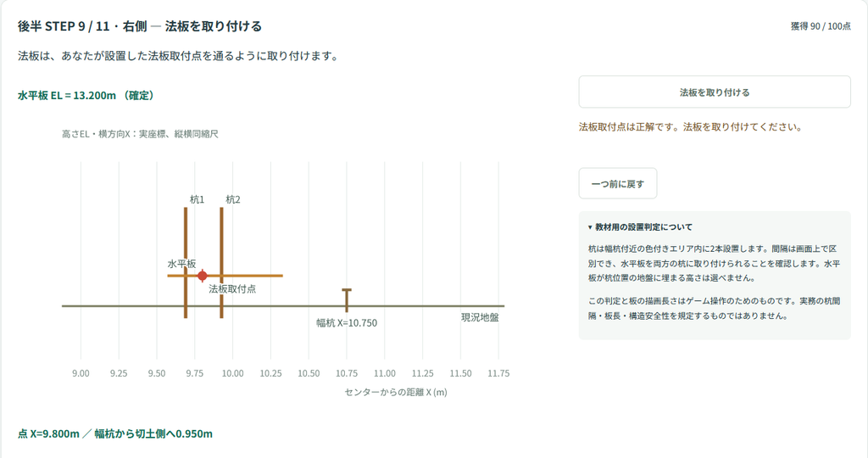Click the orange 水平板 horizontal board
Viewport: 868px width, 458px height.
(x=225, y=276)
